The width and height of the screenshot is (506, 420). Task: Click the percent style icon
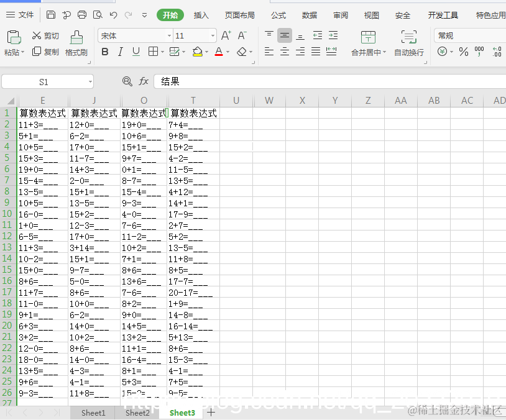pyautogui.click(x=464, y=52)
